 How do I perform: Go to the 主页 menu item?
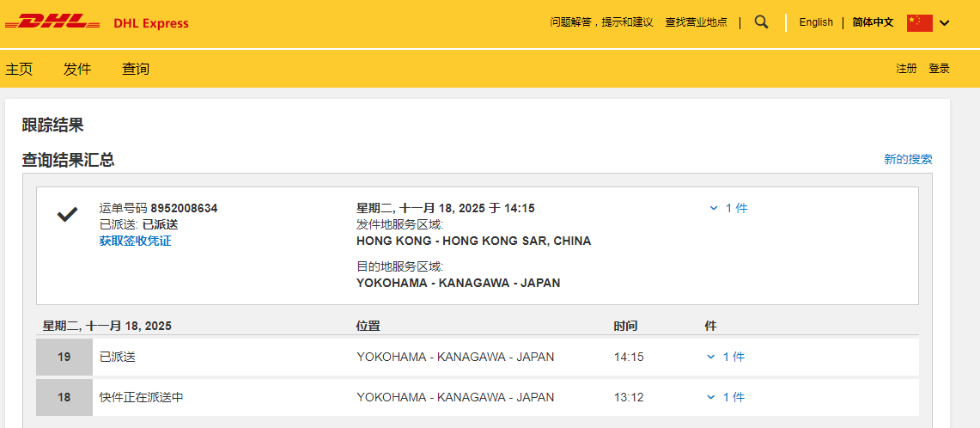[x=19, y=69]
